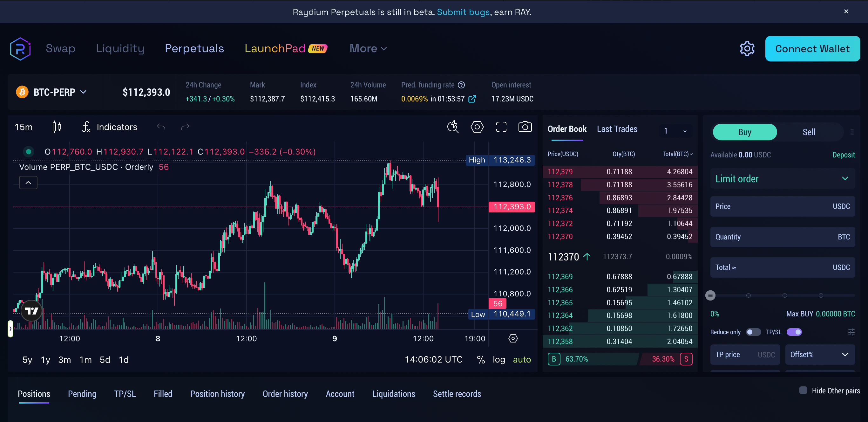Open the Limit order type dropdown
Screen dimensions: 868x422
(x=782, y=178)
